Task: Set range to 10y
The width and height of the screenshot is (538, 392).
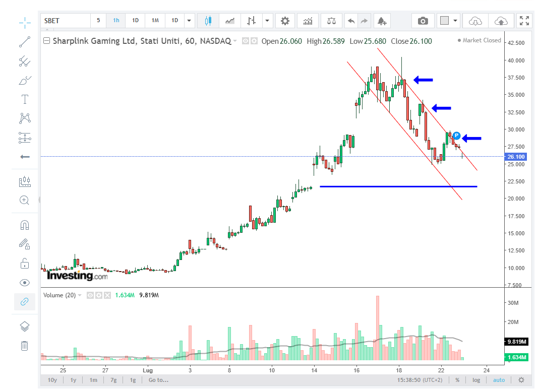Action: (x=52, y=380)
